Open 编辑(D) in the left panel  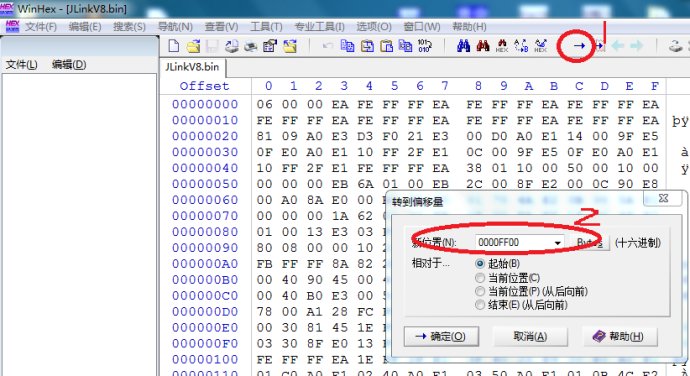[x=69, y=65]
